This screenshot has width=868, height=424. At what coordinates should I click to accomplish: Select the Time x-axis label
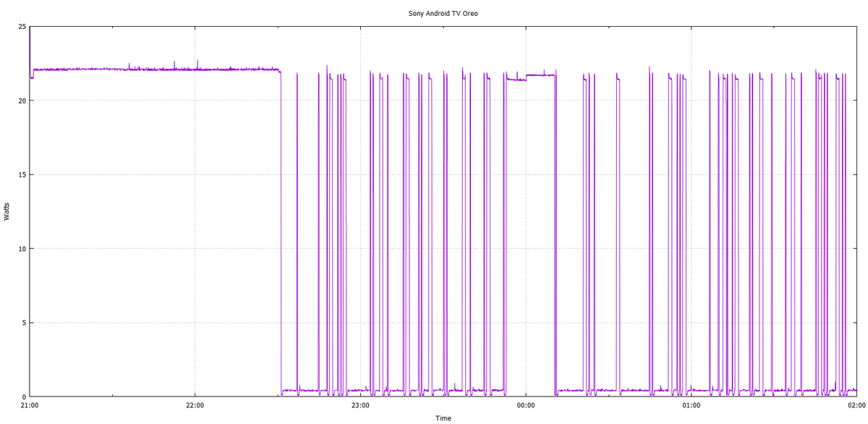443,418
